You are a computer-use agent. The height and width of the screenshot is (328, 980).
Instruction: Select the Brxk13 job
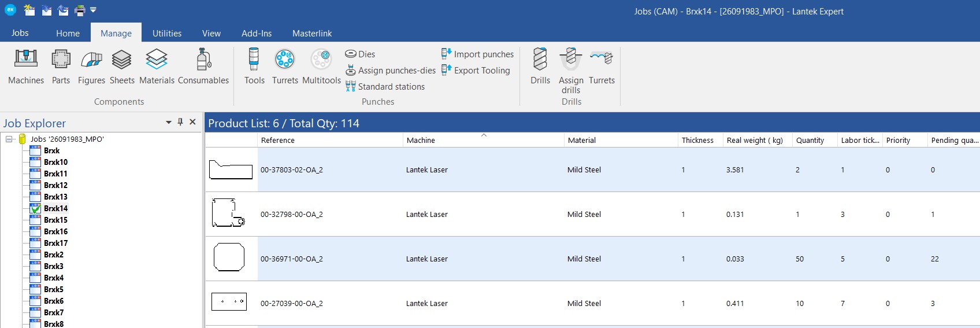click(x=55, y=197)
